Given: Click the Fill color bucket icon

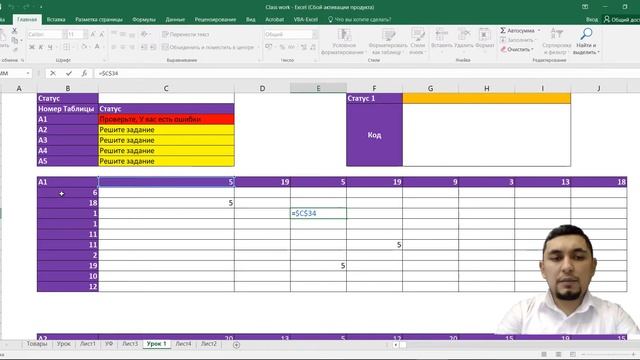Looking at the screenshot, I should click(84, 47).
